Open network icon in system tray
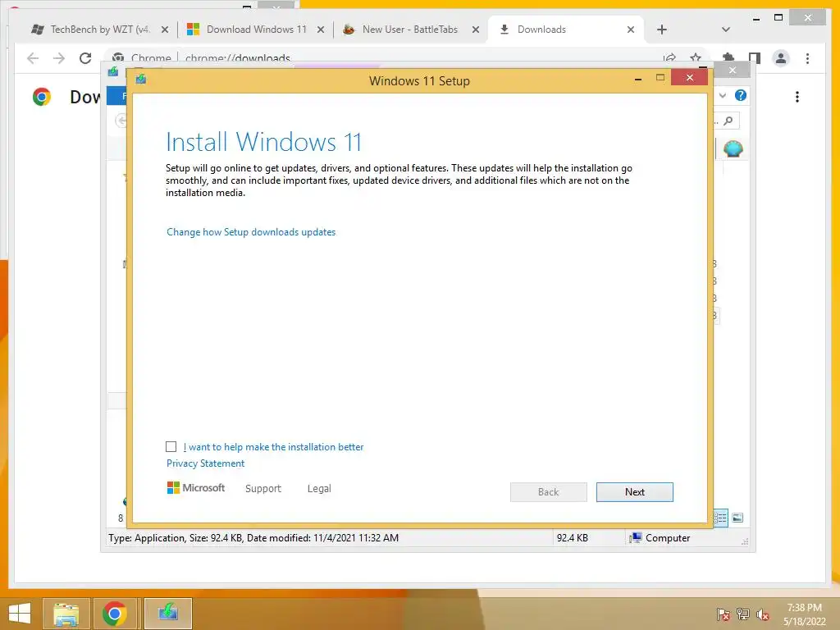 (743, 614)
